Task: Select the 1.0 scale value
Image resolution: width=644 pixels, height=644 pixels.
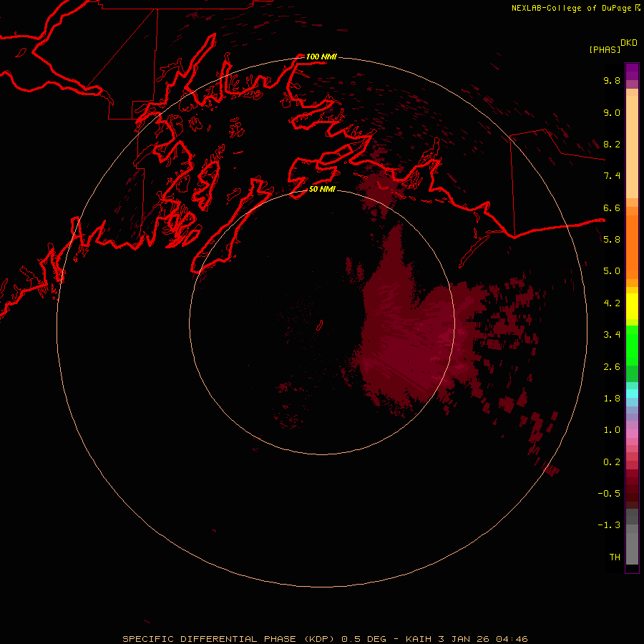Action: click(x=612, y=429)
